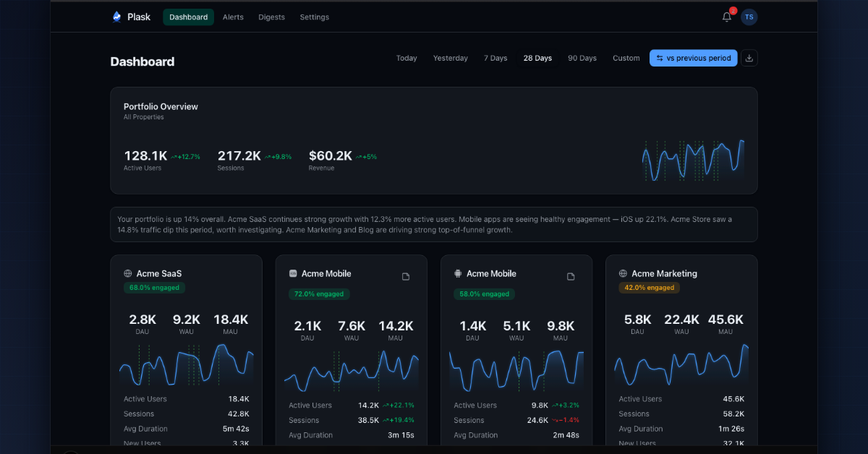
Task: Go to Settings
Action: pos(314,17)
